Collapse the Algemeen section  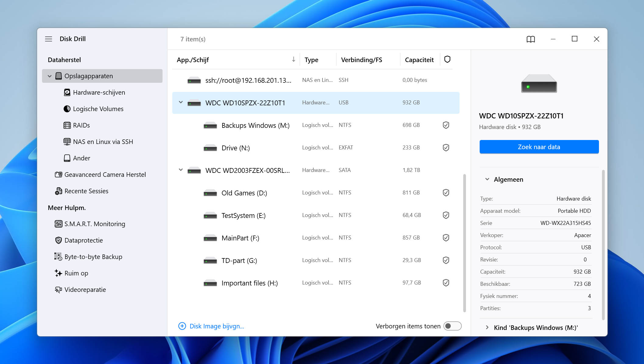487,179
